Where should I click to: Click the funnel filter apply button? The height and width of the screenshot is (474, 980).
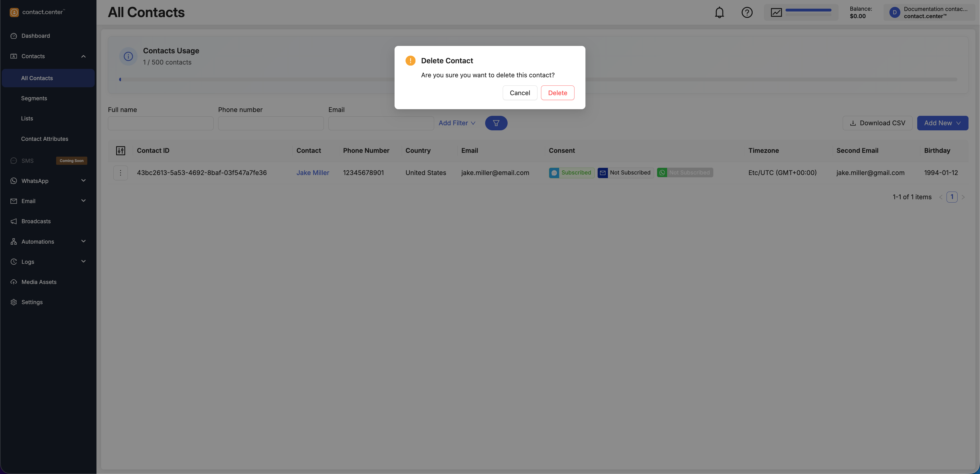(x=496, y=123)
